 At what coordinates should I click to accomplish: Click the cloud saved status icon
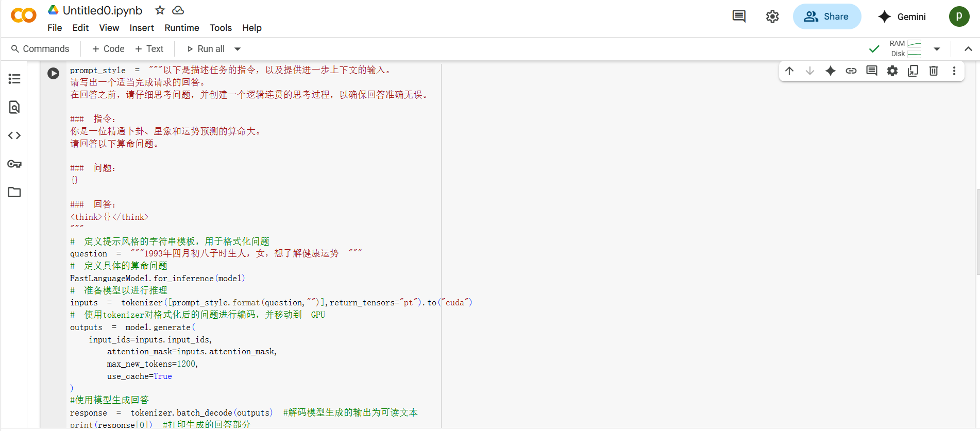click(178, 10)
